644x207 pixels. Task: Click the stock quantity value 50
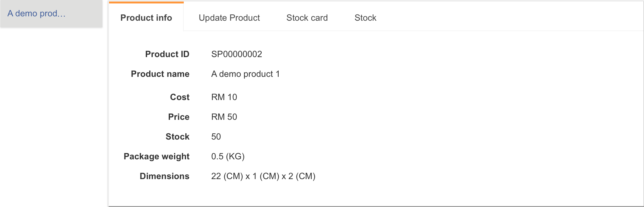pyautogui.click(x=216, y=137)
